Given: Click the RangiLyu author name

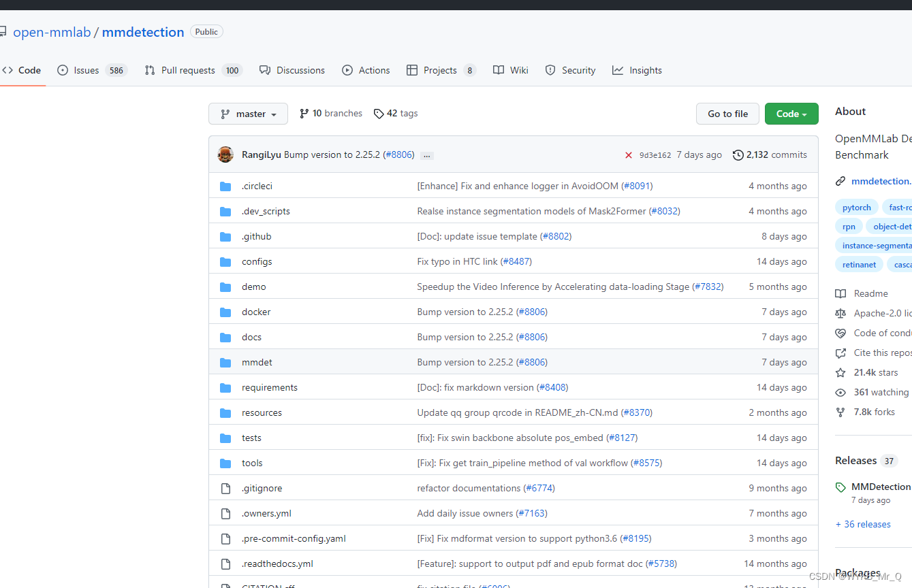Looking at the screenshot, I should coord(262,155).
